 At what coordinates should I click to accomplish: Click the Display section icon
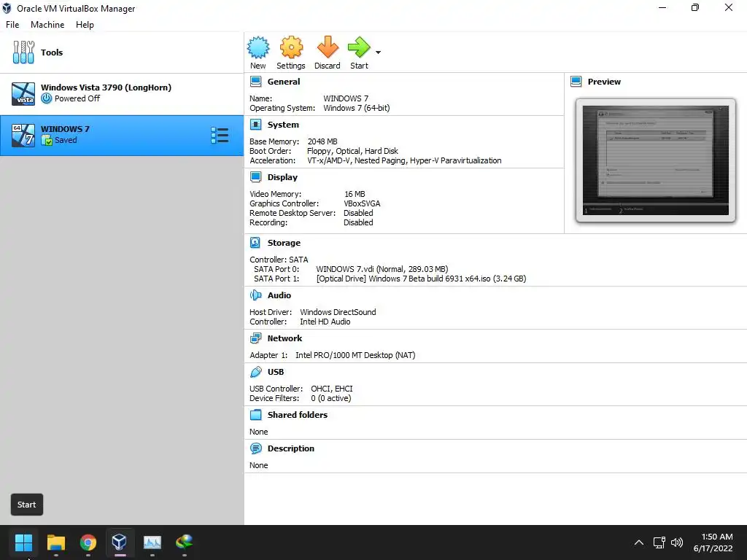coord(256,177)
